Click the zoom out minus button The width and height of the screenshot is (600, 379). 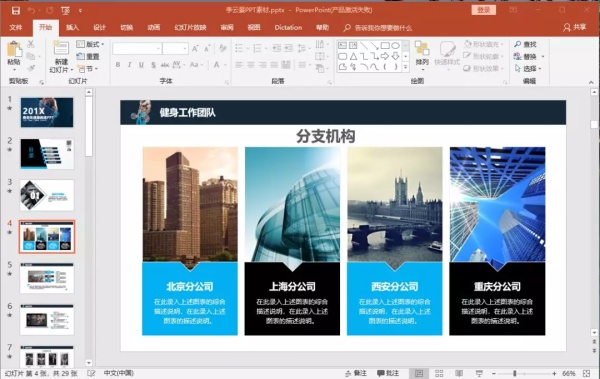[494, 373]
